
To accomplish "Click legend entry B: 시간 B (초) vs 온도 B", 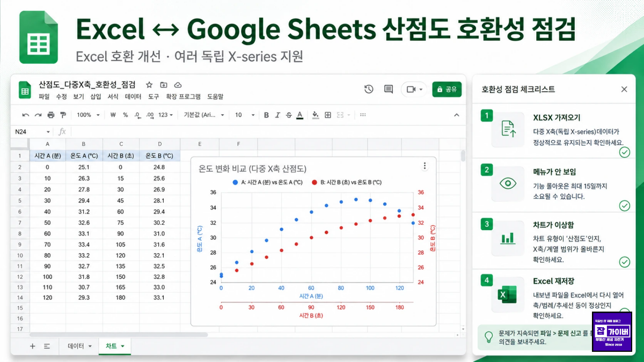I will 347,182.
